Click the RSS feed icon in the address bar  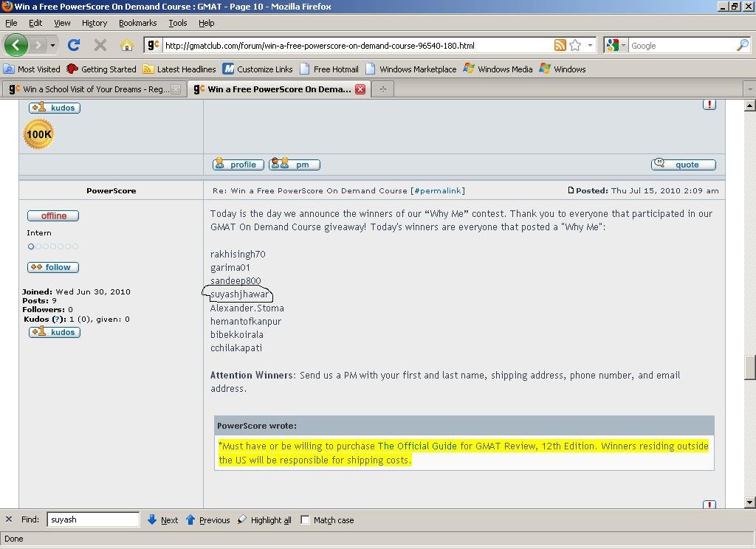560,46
